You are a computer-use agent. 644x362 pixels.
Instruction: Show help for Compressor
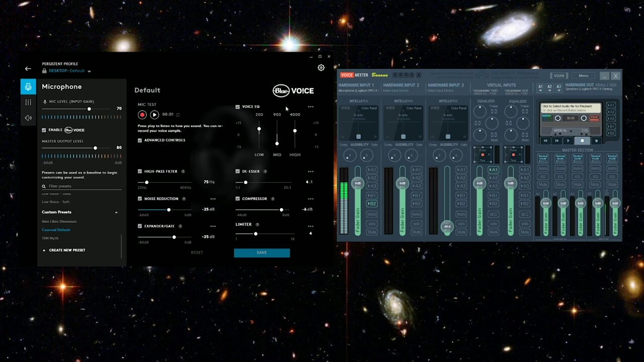click(x=272, y=199)
